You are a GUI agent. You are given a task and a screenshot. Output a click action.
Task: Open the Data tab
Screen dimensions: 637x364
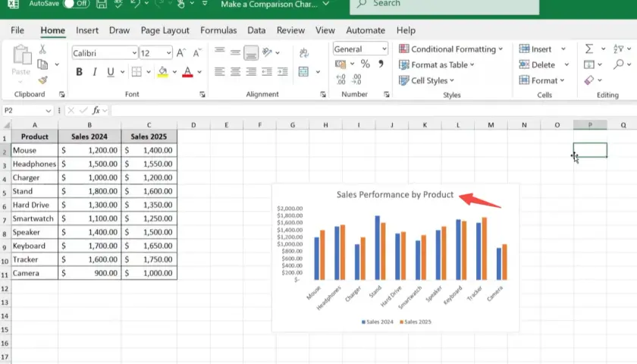[x=256, y=30]
